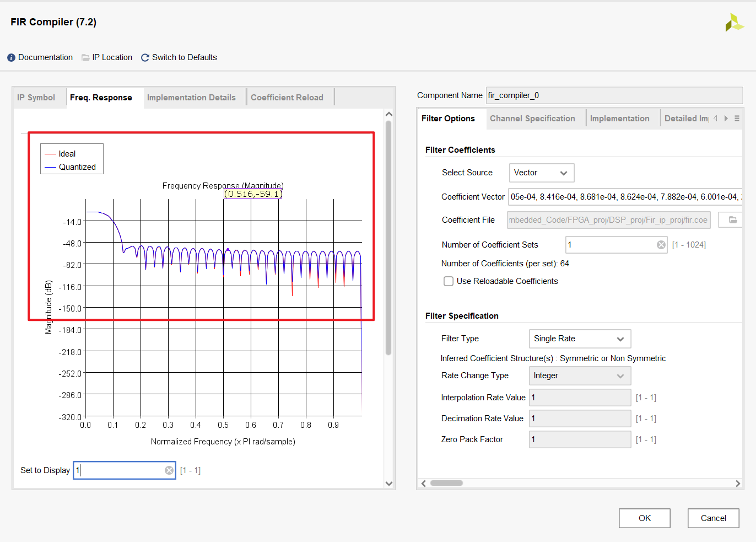Click the Frequency Response (Magnitude) plot title

(x=223, y=185)
